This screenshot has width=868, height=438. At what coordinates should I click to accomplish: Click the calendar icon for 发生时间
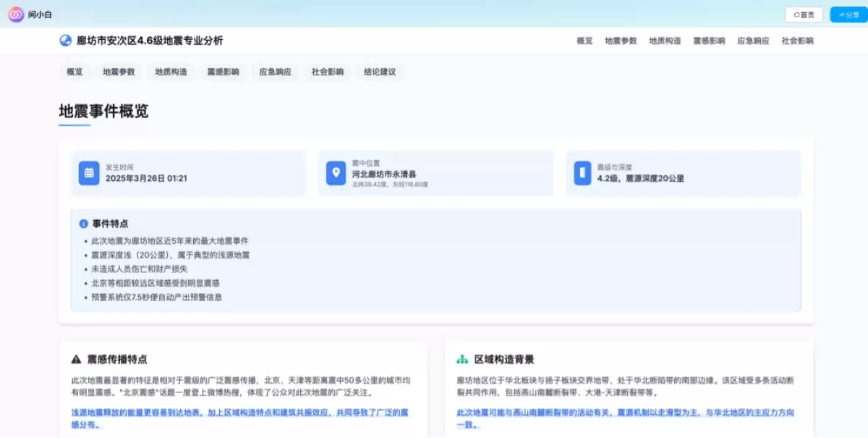click(89, 173)
